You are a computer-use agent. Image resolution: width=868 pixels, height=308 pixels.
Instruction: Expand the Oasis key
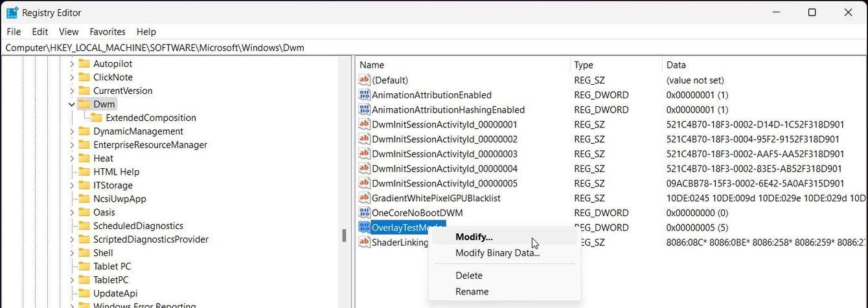71,212
